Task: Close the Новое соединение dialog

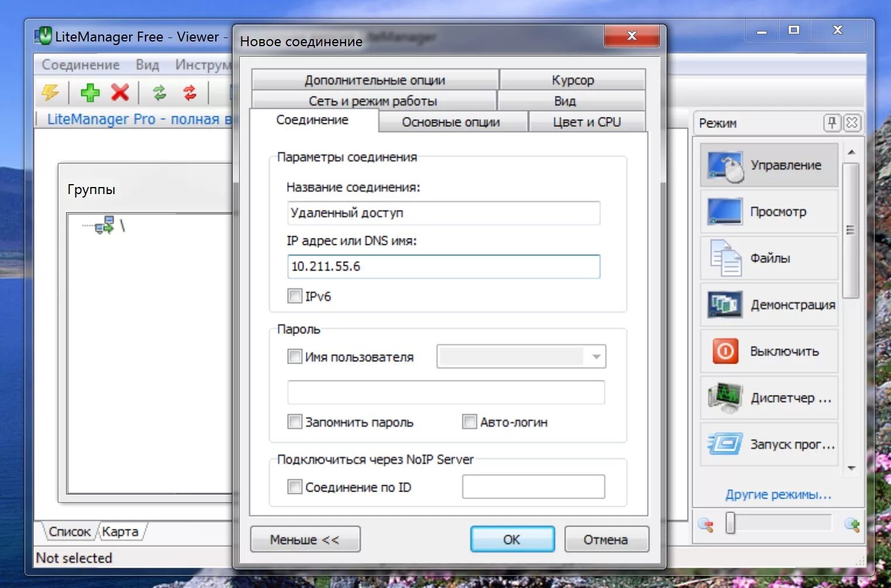Action: tap(632, 36)
